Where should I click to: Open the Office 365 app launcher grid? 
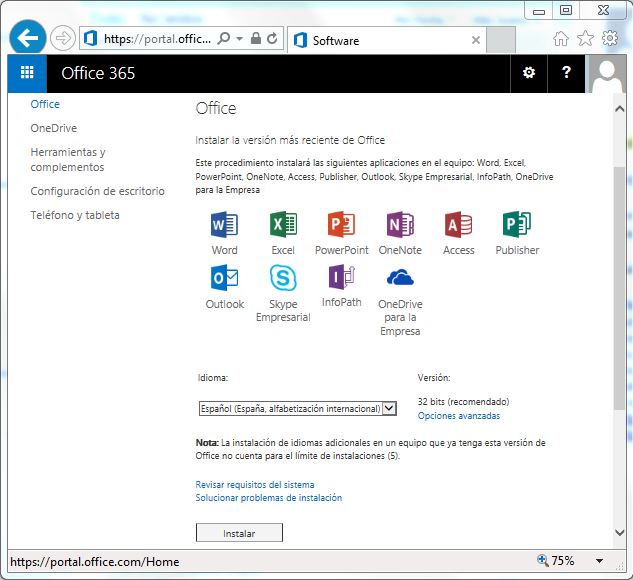tap(27, 73)
